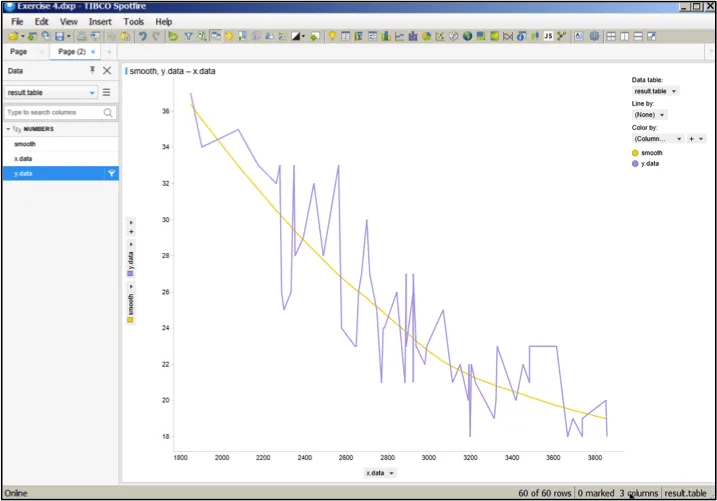Insert a Cross Table with sigma icon

tap(359, 36)
